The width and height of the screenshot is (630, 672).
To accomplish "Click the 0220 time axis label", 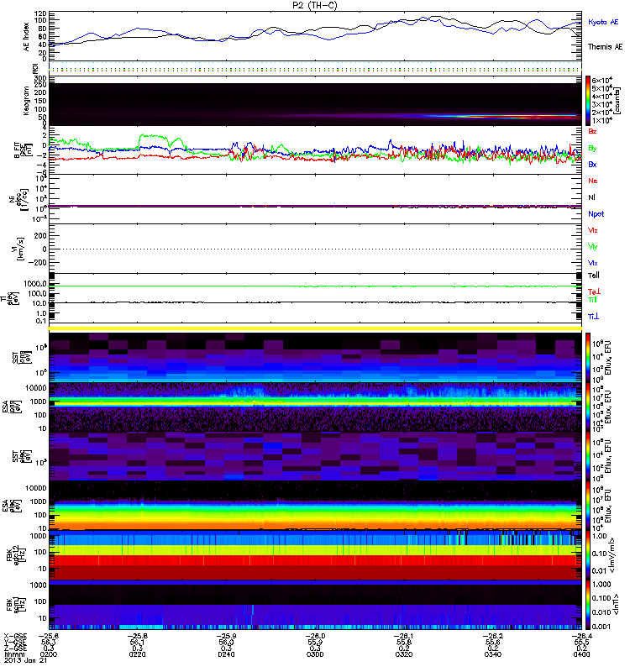I will pyautogui.click(x=137, y=654).
